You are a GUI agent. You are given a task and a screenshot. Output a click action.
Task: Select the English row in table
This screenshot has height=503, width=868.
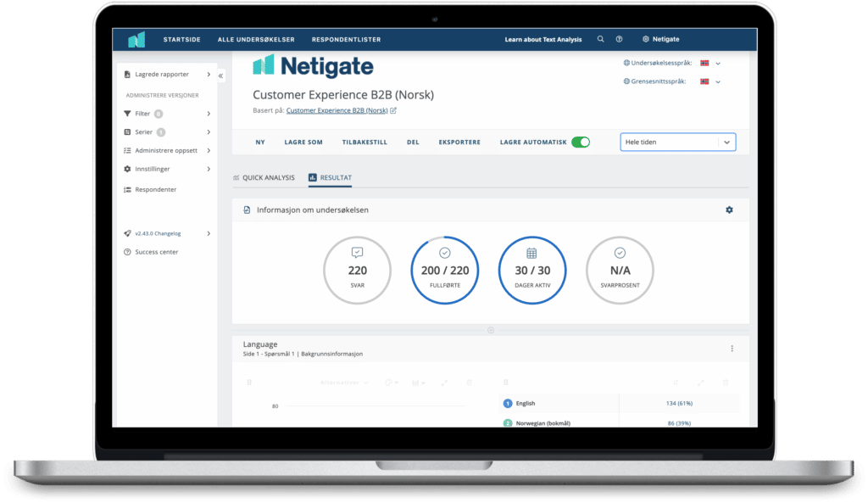click(620, 403)
